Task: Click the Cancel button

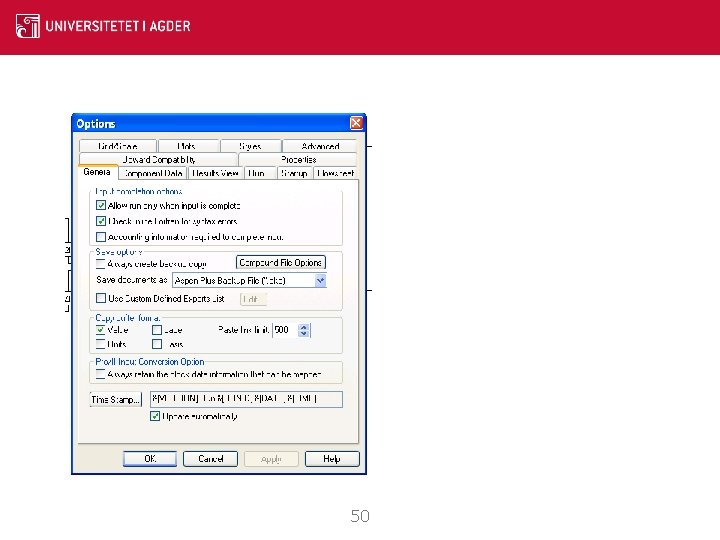Action: pos(210,459)
